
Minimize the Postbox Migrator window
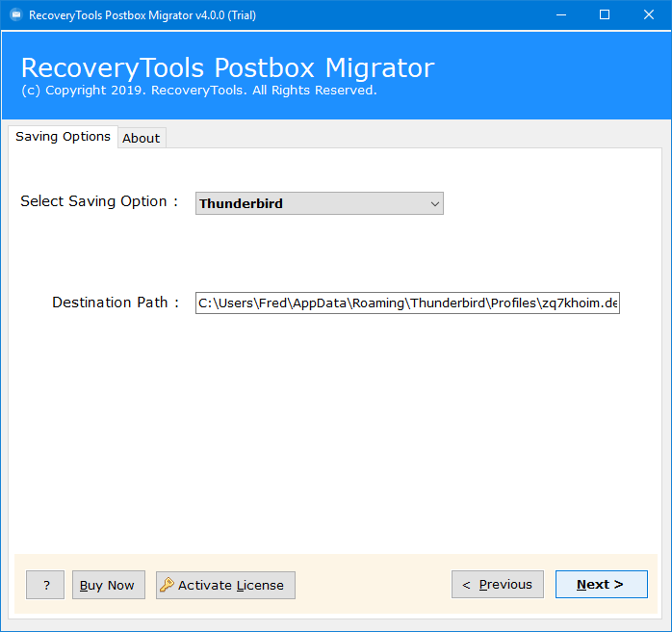click(561, 15)
